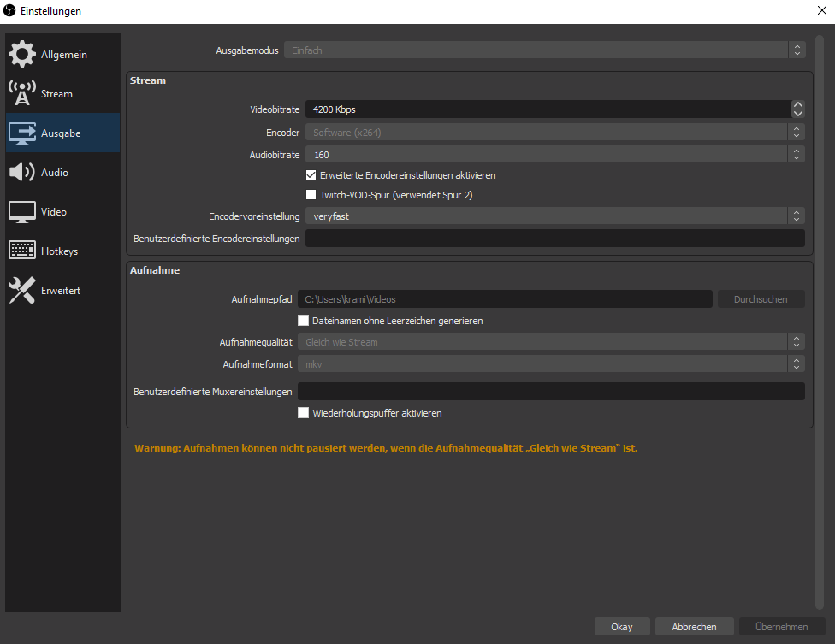Select the Ausgabe monitor icon
Image resolution: width=835 pixels, height=644 pixels.
pyautogui.click(x=22, y=133)
